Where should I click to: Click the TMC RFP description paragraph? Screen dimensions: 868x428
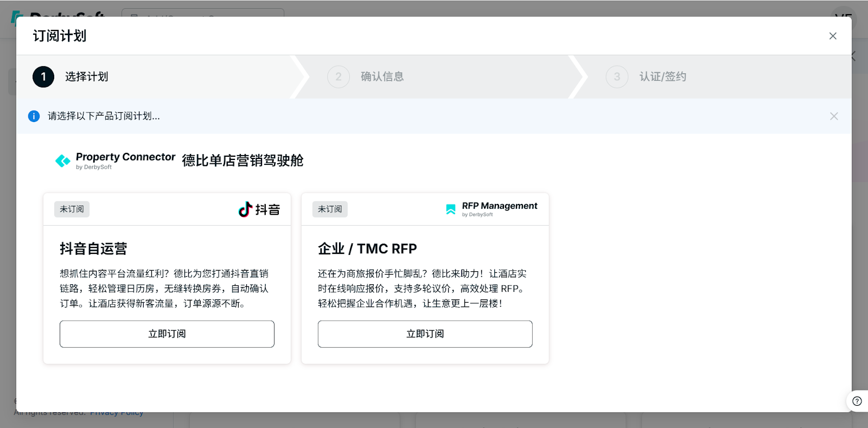coord(423,289)
